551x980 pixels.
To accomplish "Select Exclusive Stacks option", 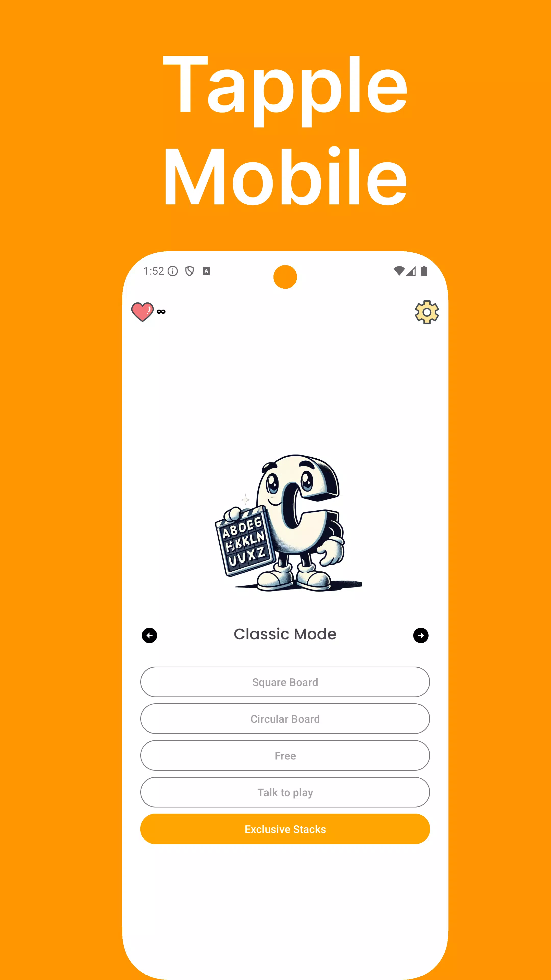I will [285, 829].
